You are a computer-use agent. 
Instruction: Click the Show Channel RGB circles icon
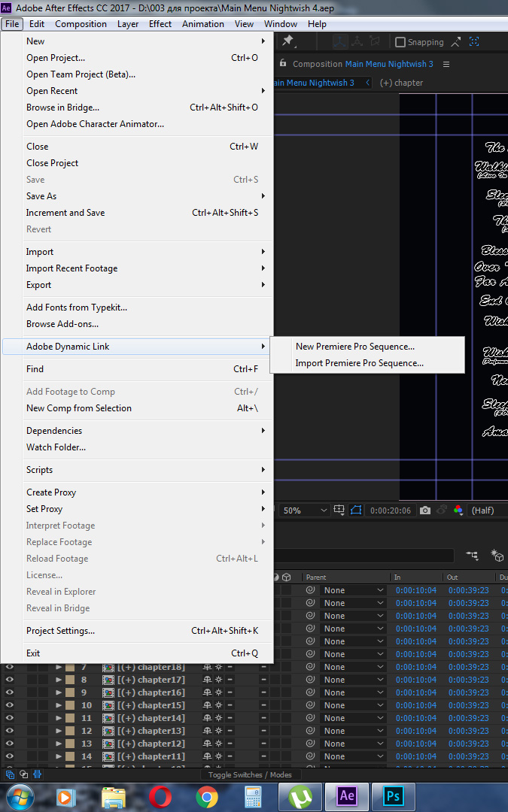[x=458, y=511]
